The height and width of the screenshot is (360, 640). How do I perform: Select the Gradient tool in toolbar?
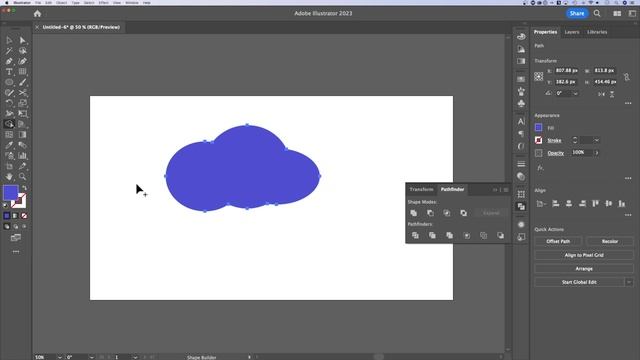point(22,135)
